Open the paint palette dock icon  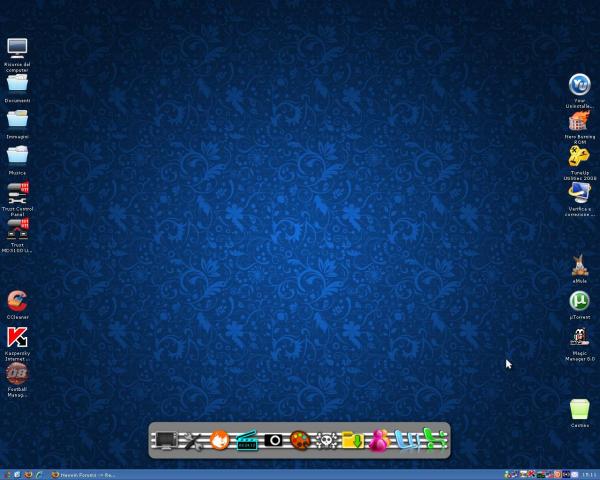click(300, 441)
